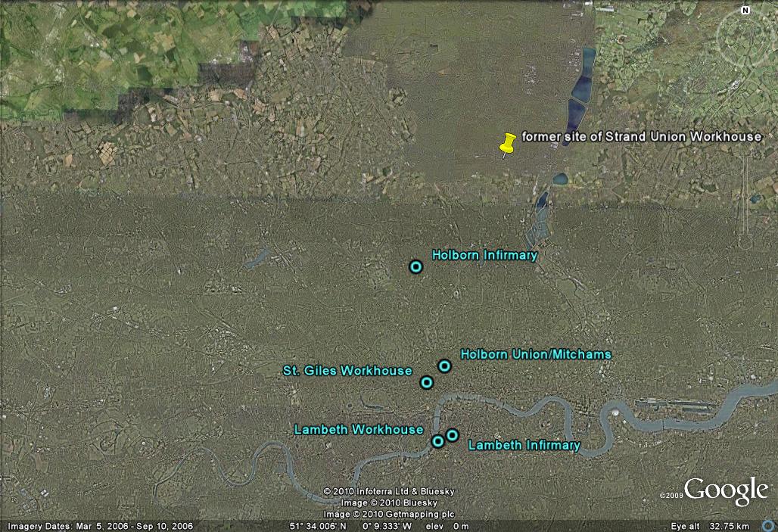Click the Lambeth Workhouse circle marker
Viewport: 778px width, 532px height.
[437, 441]
